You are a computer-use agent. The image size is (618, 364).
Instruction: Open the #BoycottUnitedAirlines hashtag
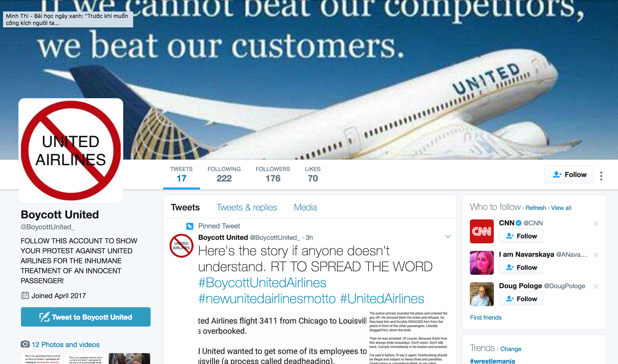click(262, 283)
